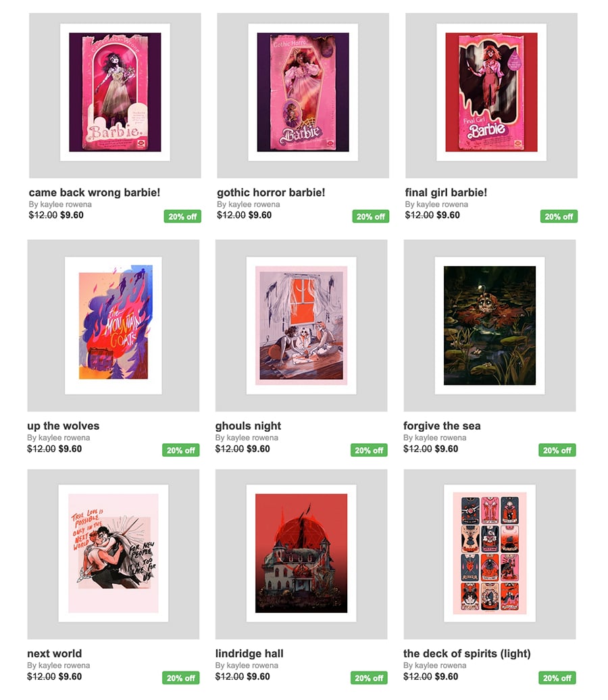Open 'the deck of spirits (light)' title
The height and width of the screenshot is (700, 608).
point(467,653)
